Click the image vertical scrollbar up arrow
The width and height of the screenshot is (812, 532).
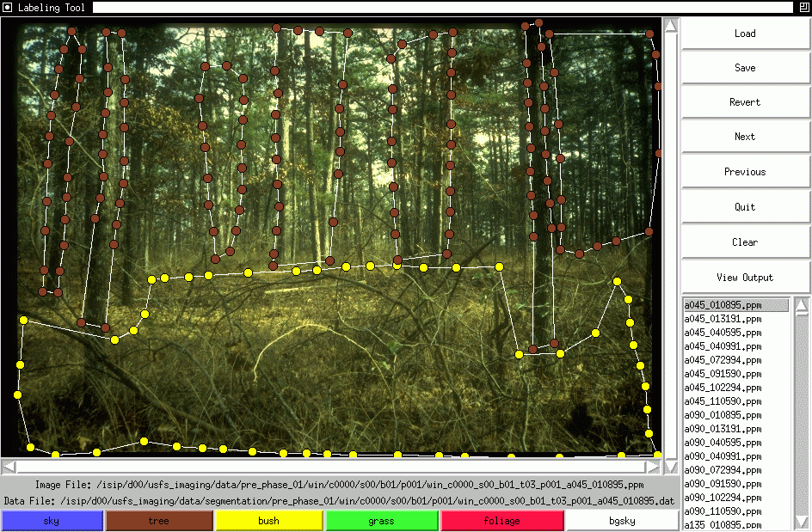click(671, 25)
